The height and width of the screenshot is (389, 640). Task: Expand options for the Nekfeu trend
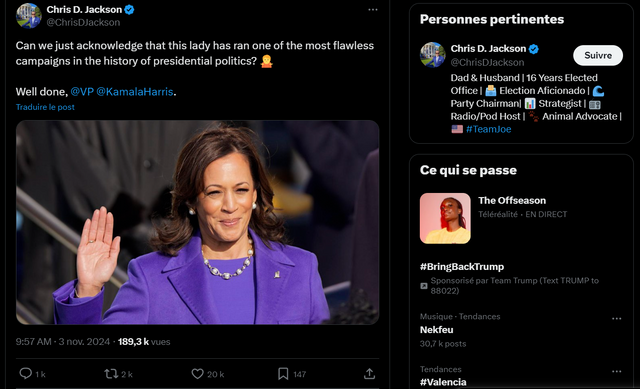click(x=616, y=318)
